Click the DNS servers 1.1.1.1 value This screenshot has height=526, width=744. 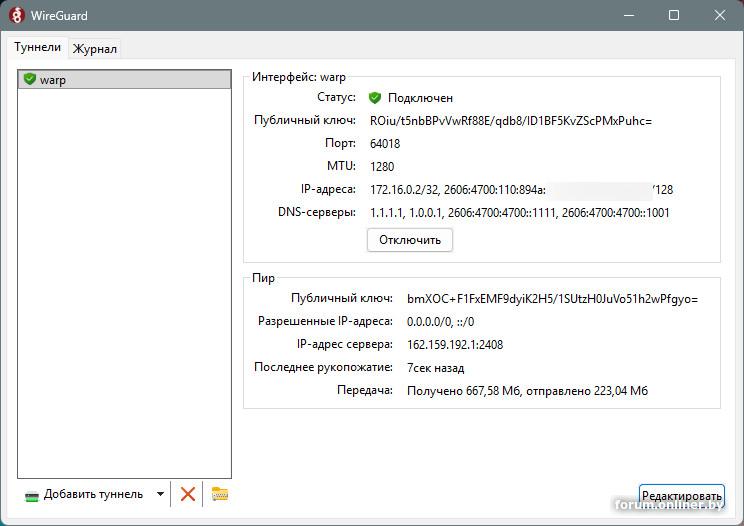click(x=520, y=212)
